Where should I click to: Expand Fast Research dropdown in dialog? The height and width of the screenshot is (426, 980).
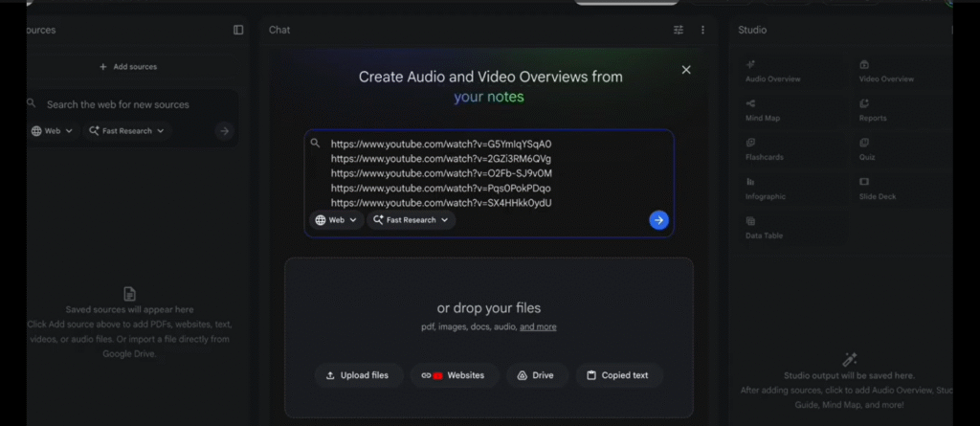click(x=411, y=220)
